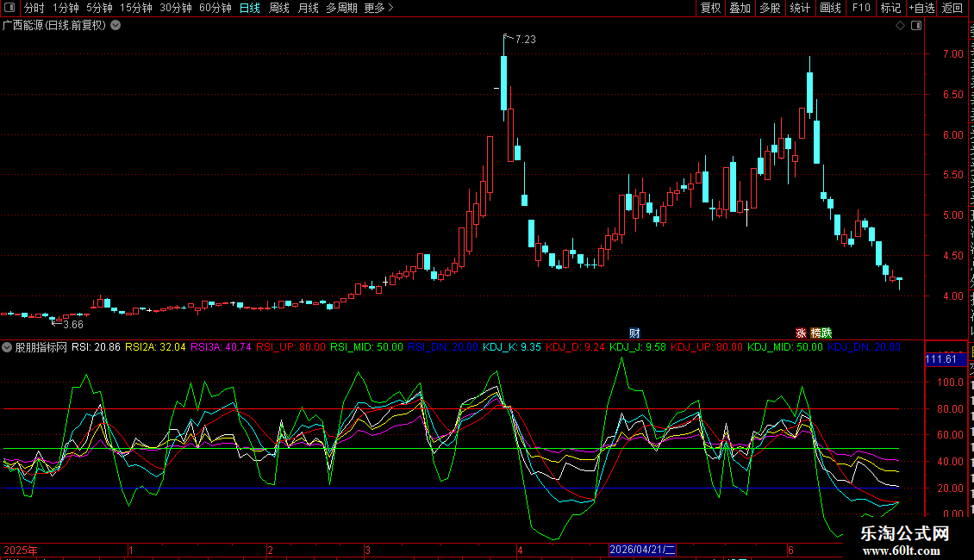
Task: Click the 榜 marker icon
Action: click(x=815, y=333)
